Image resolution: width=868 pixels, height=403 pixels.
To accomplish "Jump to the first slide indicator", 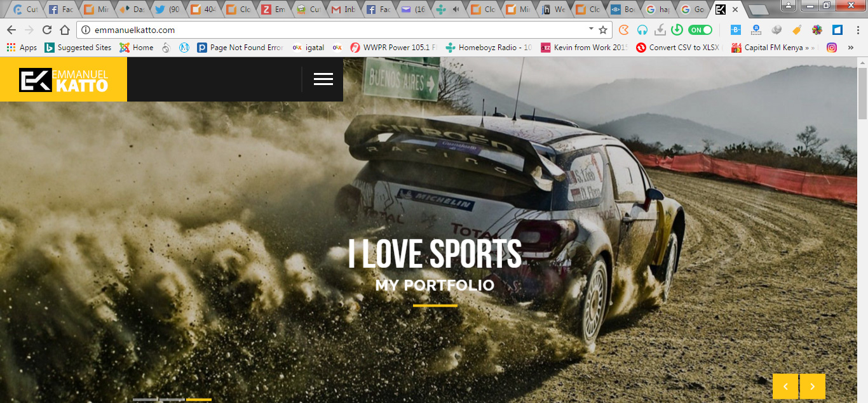I will (145, 400).
